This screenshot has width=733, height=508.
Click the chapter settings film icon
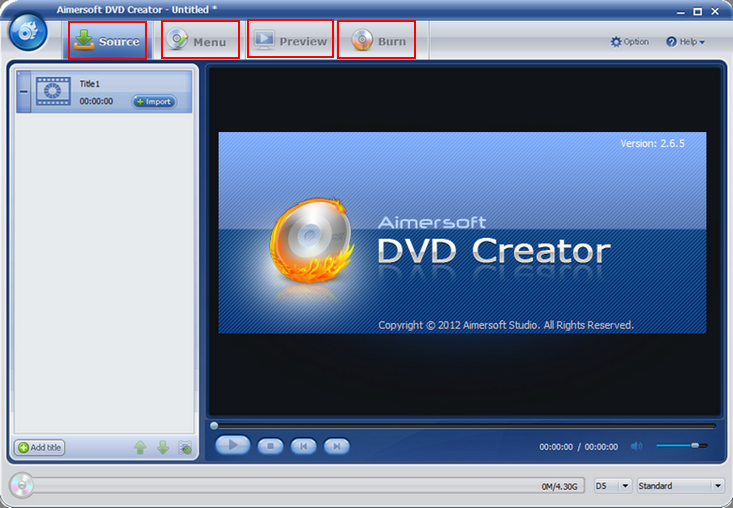(x=185, y=447)
